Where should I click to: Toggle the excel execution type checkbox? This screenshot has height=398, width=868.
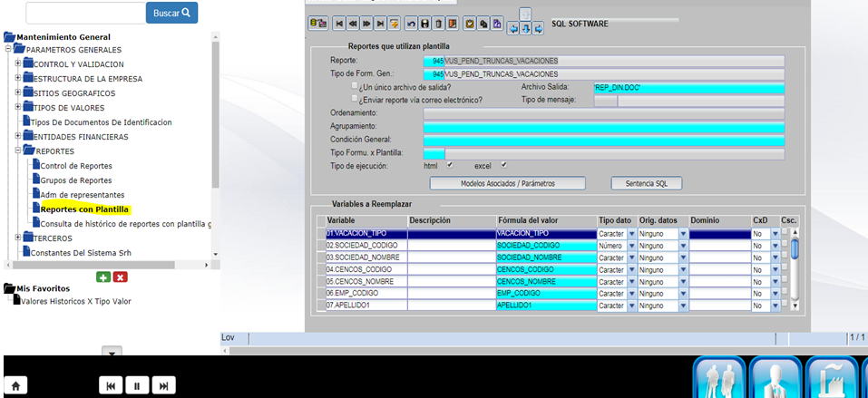503,165
